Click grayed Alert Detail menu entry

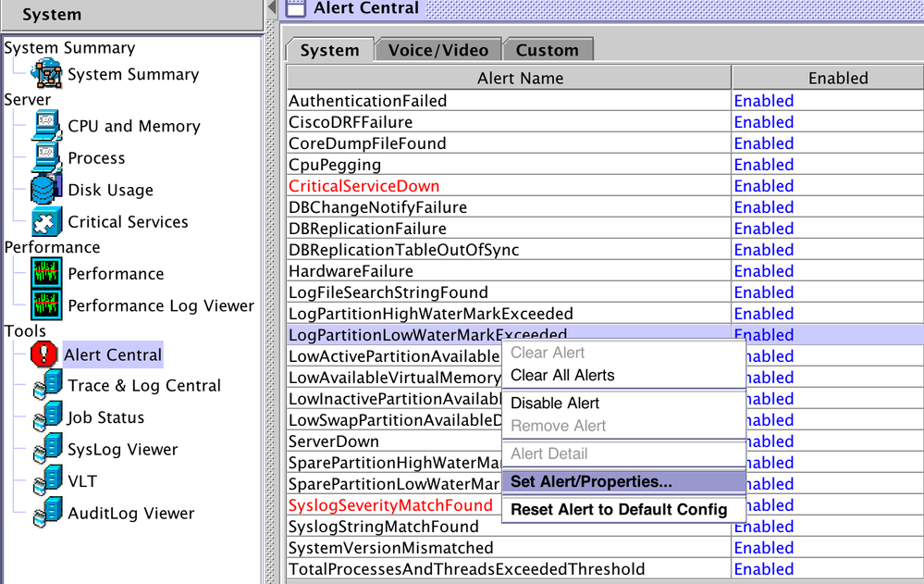pos(623,454)
